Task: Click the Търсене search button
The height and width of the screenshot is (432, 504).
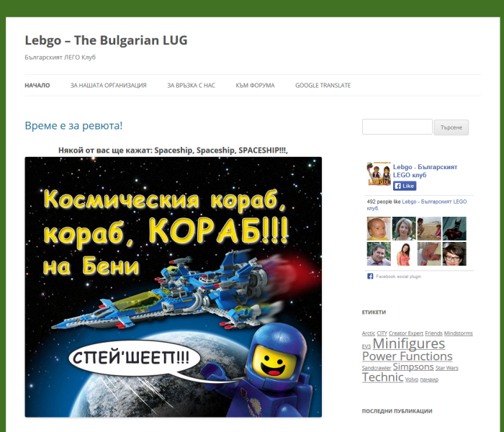Action: [451, 127]
